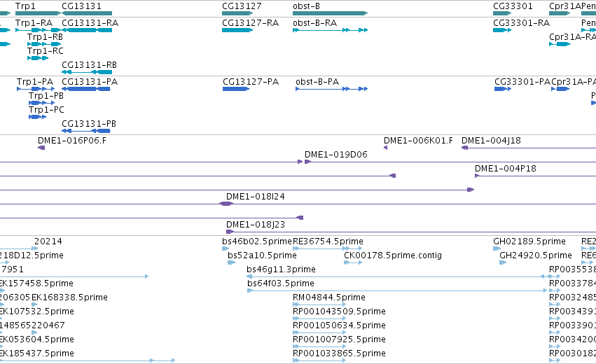The image size is (596, 364).
Task: Select the DME1-018J23 BAC label
Action: (256, 225)
